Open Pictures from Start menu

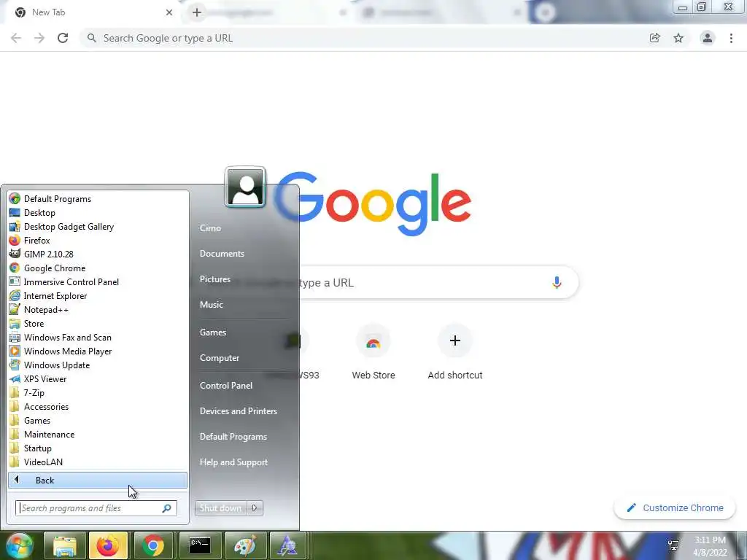(215, 279)
